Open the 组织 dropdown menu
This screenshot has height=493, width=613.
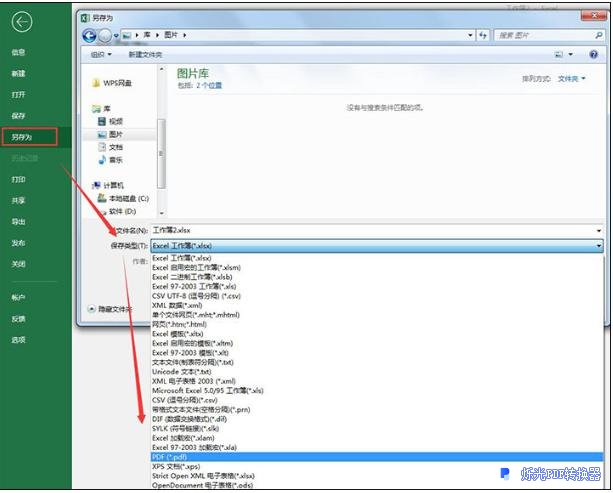(101, 55)
